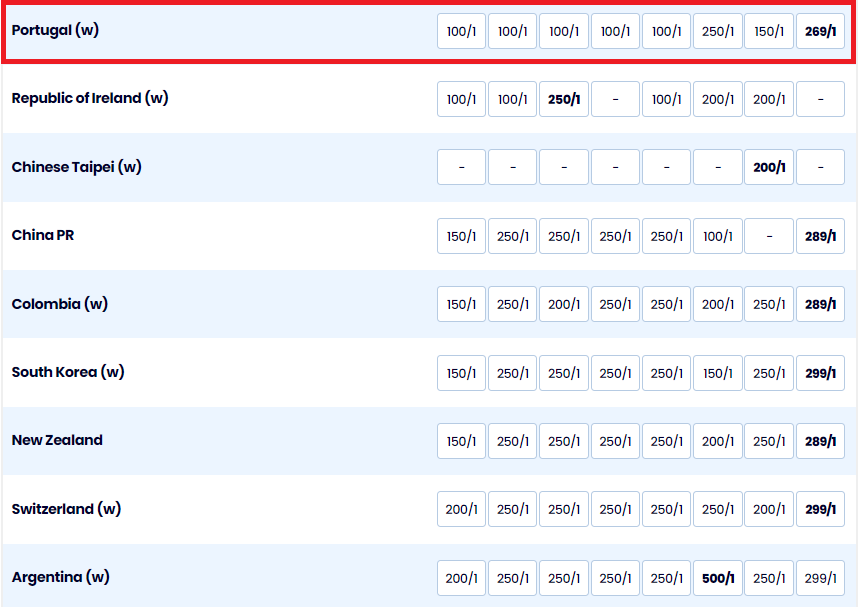Choose South Korea 299/1 odds

(x=820, y=373)
